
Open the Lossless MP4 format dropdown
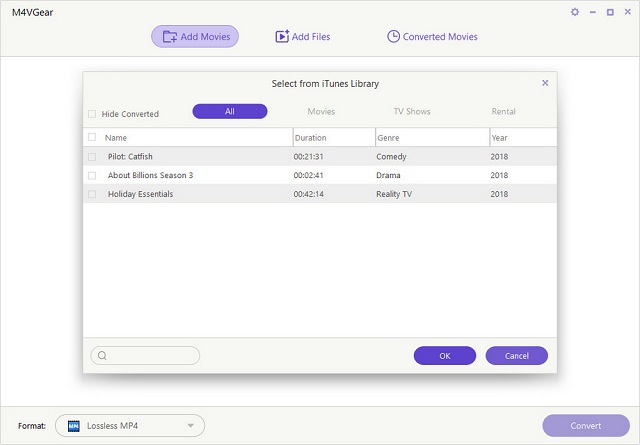pyautogui.click(x=130, y=426)
